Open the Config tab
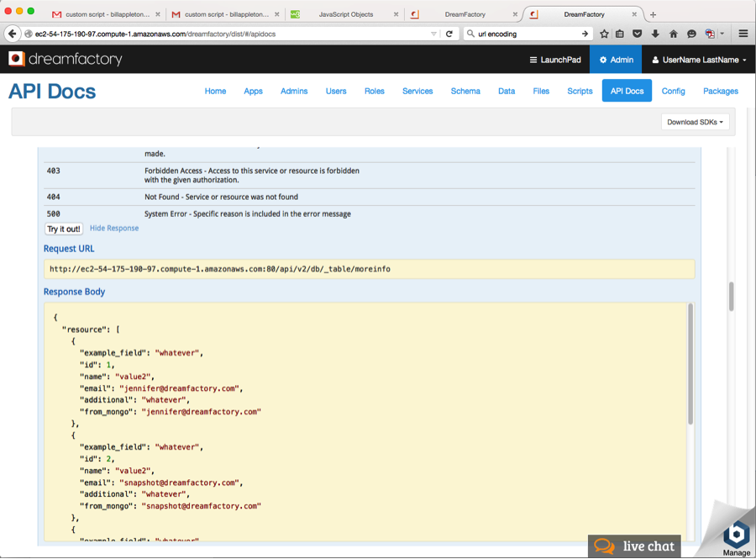Image resolution: width=756 pixels, height=559 pixels. [x=673, y=91]
